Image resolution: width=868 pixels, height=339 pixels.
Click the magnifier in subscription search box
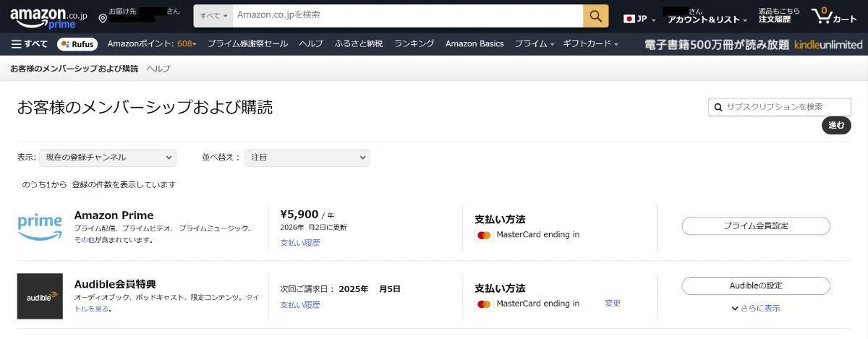(x=718, y=107)
